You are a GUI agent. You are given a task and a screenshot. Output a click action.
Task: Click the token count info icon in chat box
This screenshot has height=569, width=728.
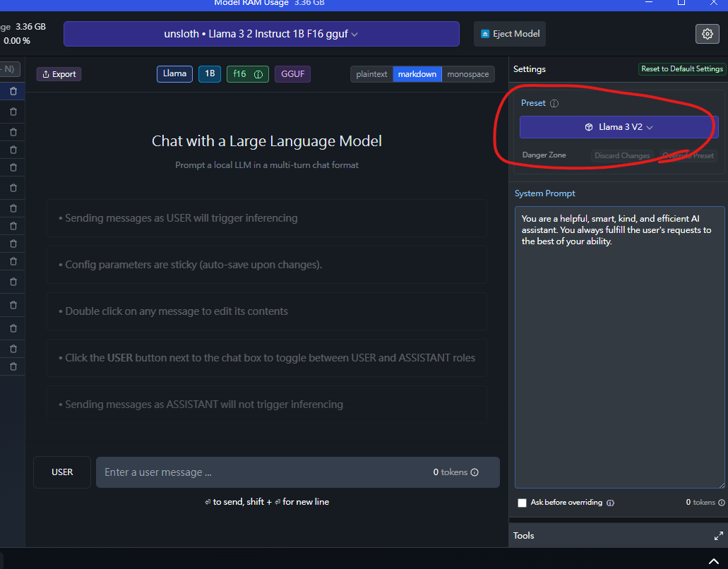[475, 472]
